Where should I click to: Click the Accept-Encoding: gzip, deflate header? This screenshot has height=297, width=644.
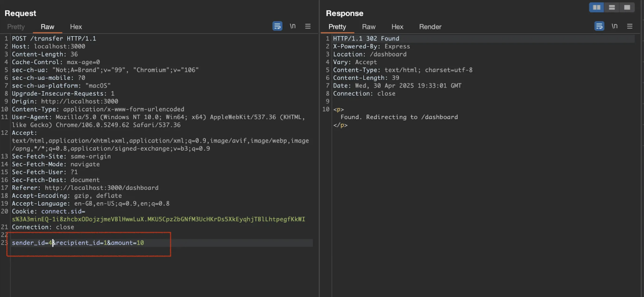click(67, 196)
